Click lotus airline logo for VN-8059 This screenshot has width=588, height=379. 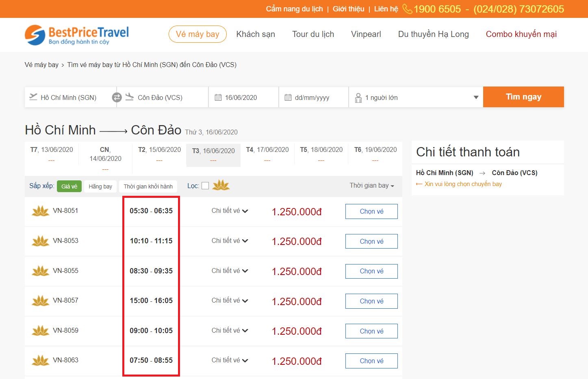[x=41, y=331]
